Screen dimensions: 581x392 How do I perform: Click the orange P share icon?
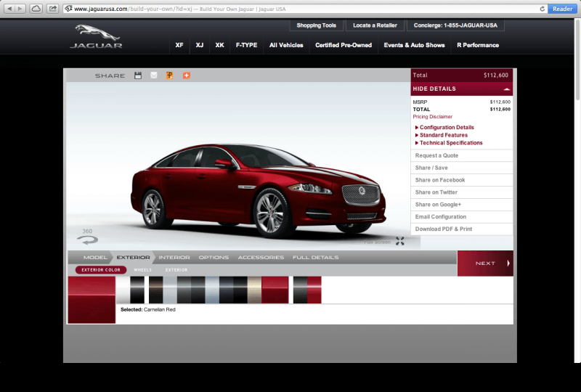tap(170, 75)
